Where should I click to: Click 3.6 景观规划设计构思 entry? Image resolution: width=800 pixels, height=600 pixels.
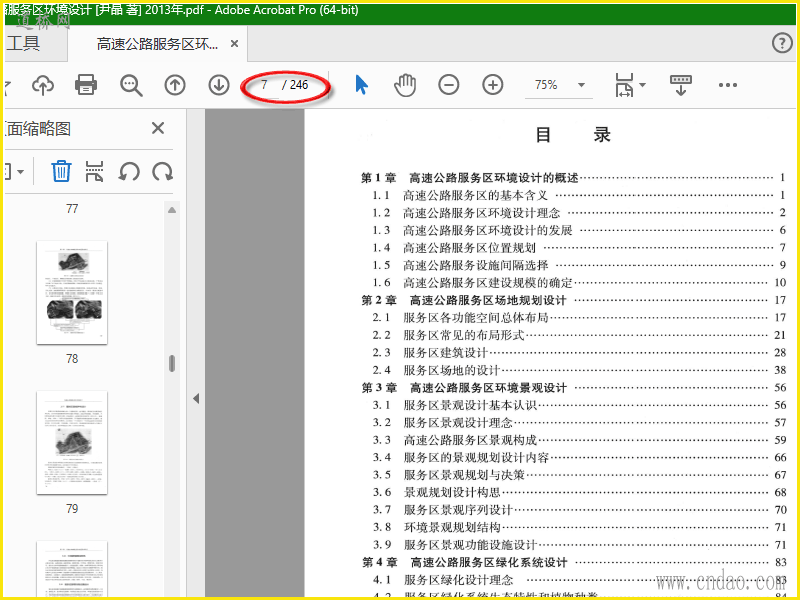tap(579, 492)
